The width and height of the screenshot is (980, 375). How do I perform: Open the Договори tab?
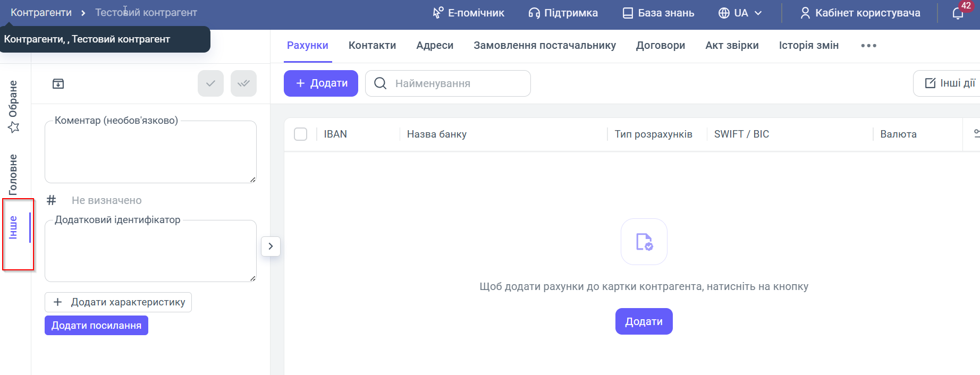(x=660, y=46)
